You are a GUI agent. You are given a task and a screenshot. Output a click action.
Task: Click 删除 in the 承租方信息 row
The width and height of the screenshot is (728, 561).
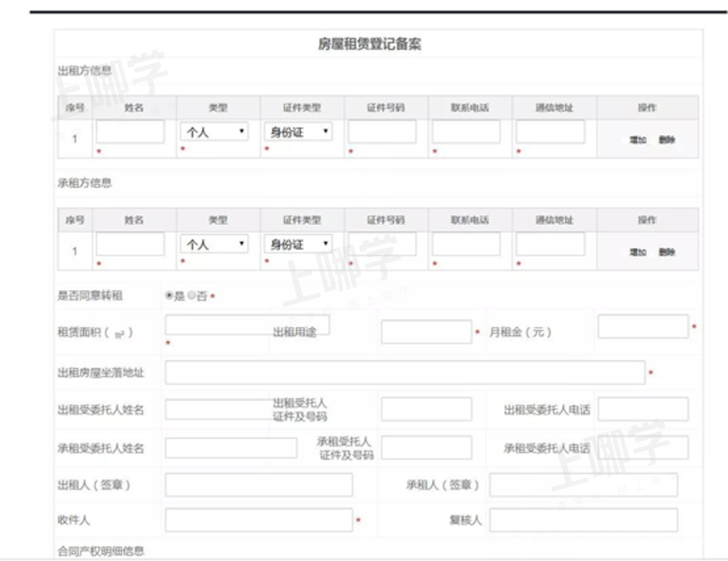coord(666,252)
